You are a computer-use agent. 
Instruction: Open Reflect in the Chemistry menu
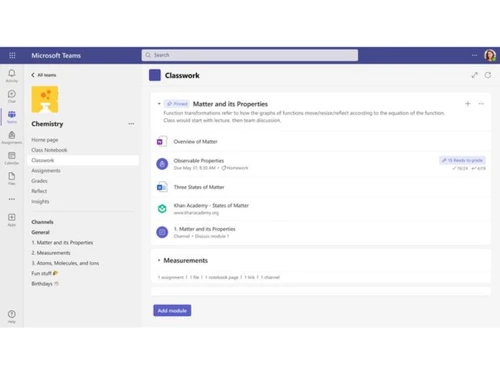click(39, 191)
